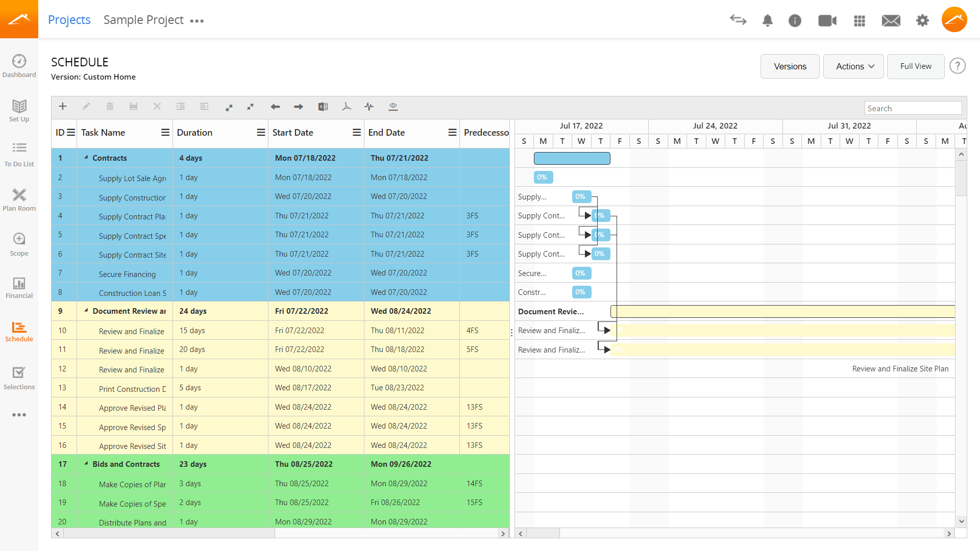Select Selections in the sidebar menu
This screenshot has height=551, width=980.
[x=19, y=378]
